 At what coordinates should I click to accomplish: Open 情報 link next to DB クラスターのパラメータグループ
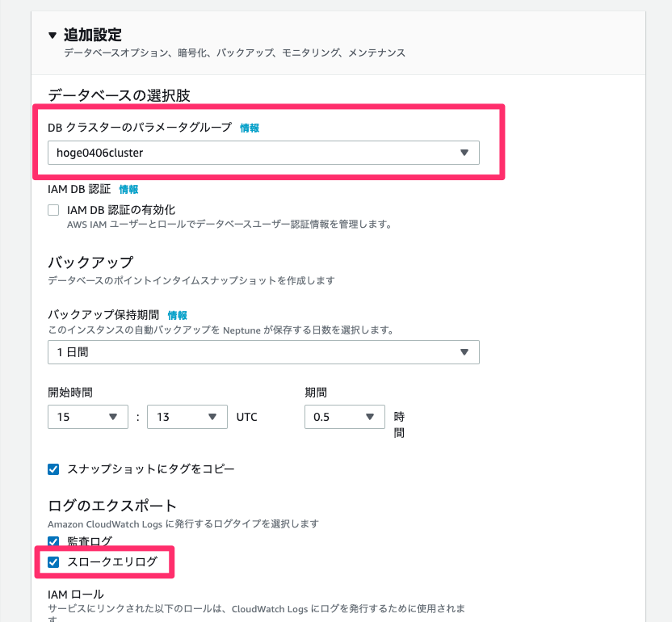250,128
